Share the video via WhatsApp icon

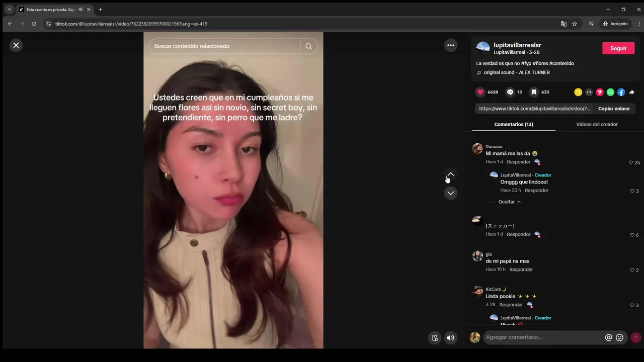[610, 92]
